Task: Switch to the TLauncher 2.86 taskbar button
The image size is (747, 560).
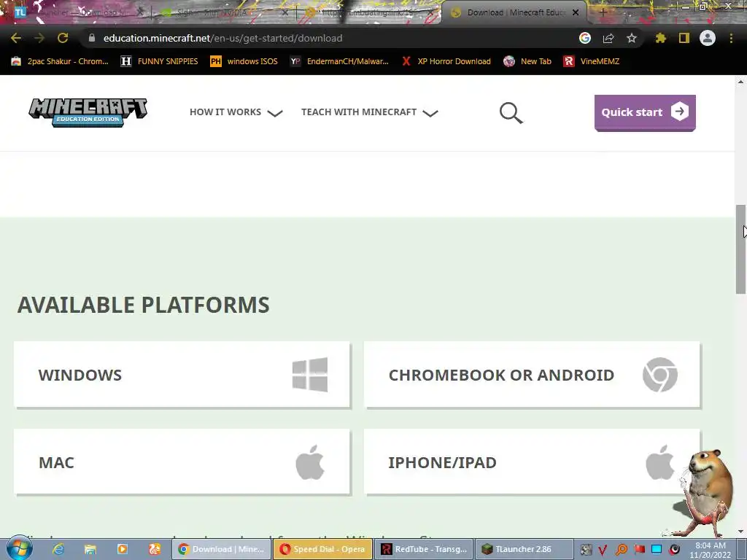Action: (x=525, y=549)
